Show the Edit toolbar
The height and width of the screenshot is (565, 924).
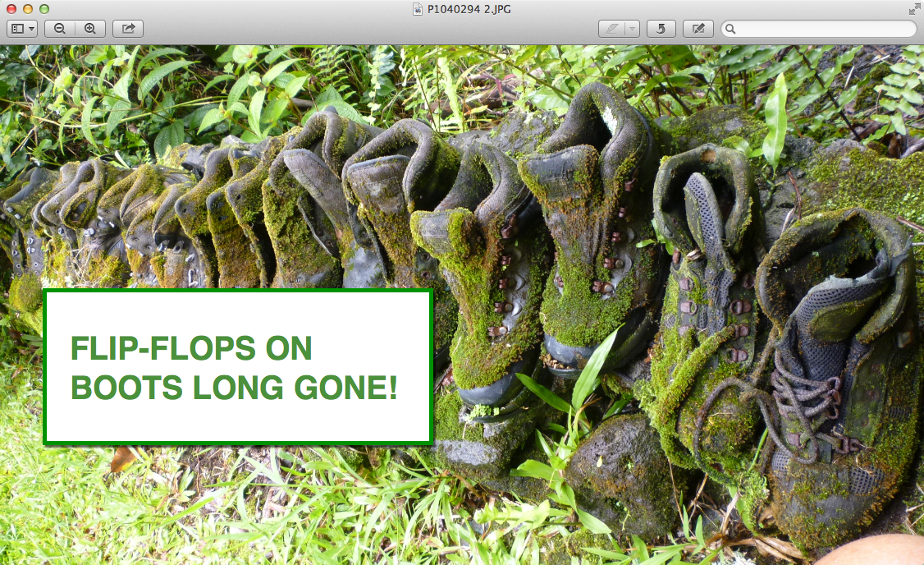[698, 28]
